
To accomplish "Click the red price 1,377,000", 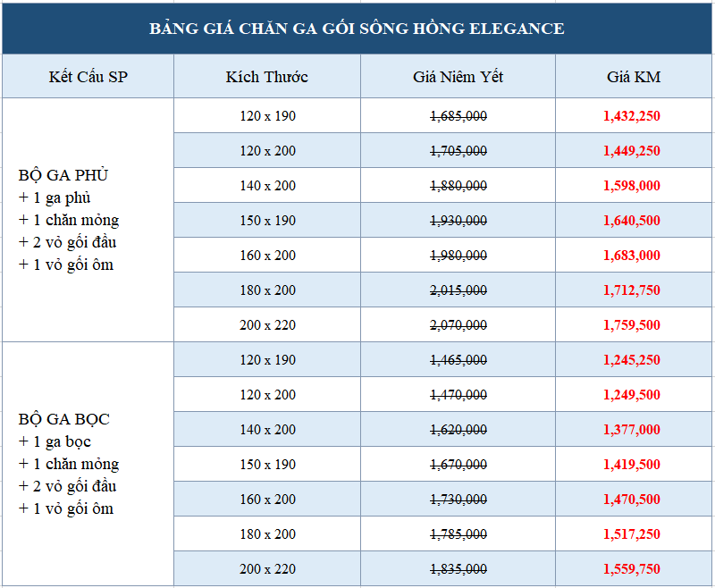I will (634, 430).
